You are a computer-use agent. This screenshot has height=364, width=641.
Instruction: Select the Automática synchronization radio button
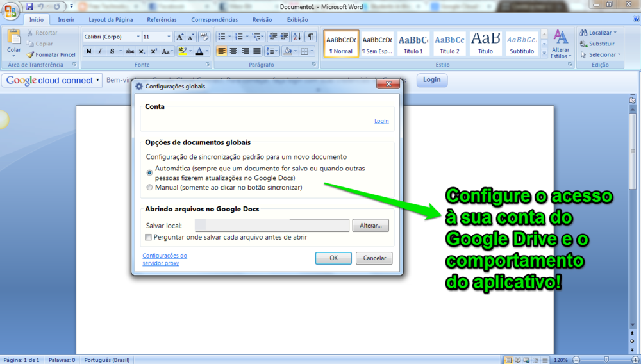click(149, 172)
